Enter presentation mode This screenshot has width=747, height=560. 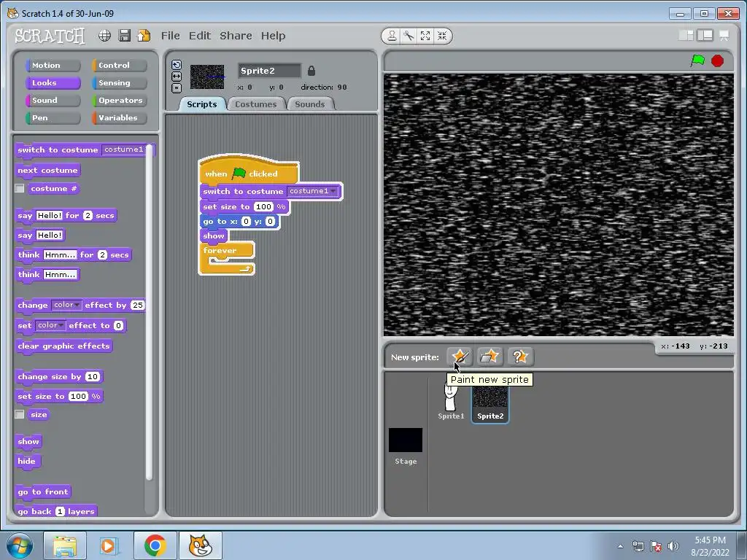click(x=724, y=36)
